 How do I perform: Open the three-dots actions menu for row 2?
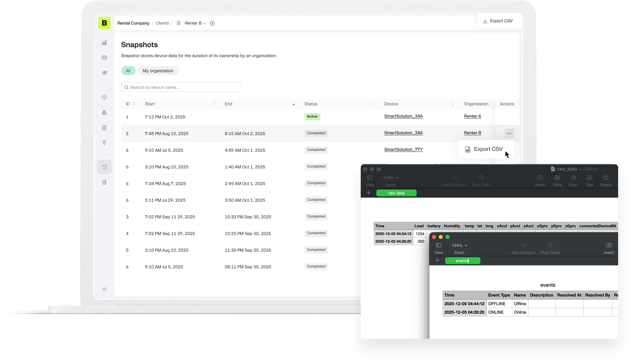[509, 133]
